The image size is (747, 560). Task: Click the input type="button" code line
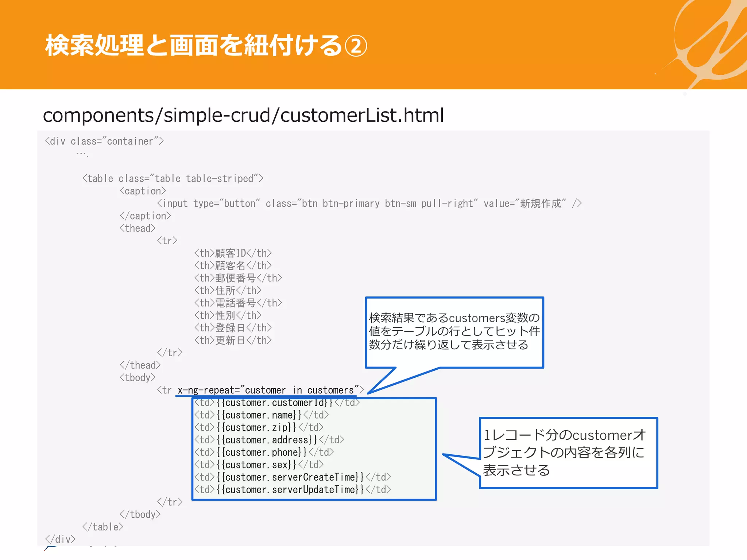369,203
